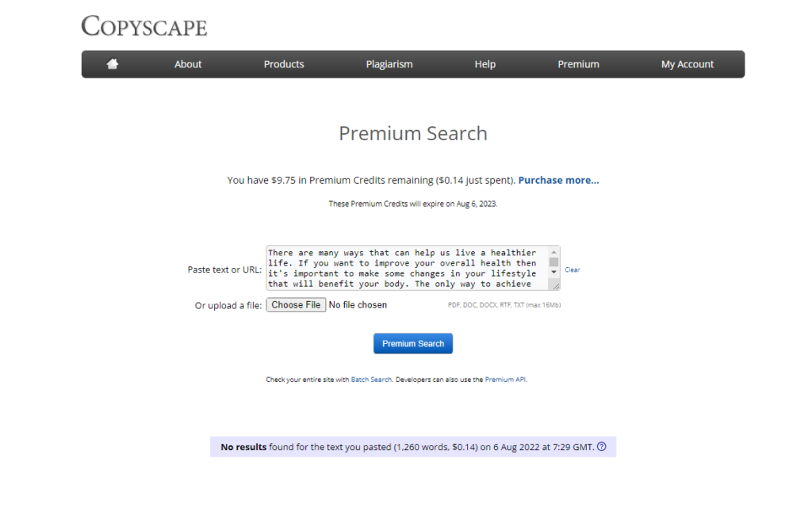Click the Copyscape logo
Viewport: 812px width, 531px height.
coord(144,26)
